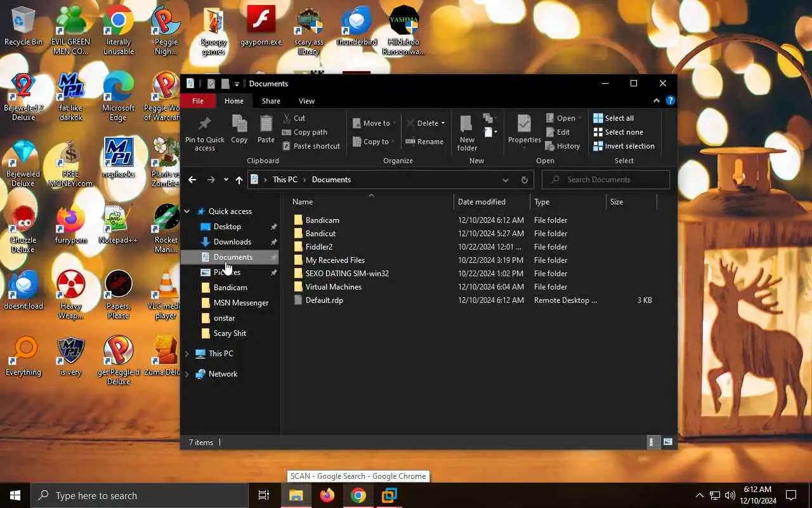Click the Copy ribbon icon
This screenshot has width=812, height=508.
[x=239, y=129]
